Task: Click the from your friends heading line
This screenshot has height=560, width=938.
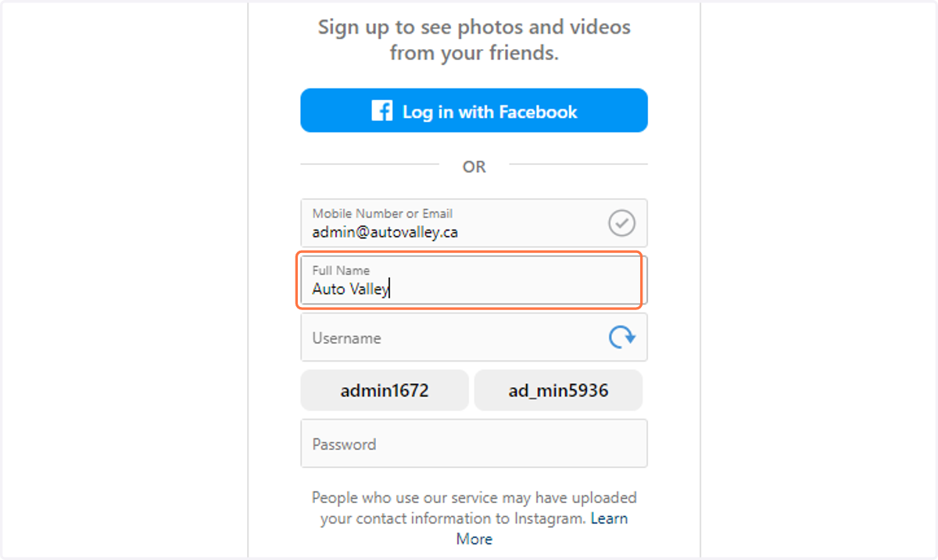Action: click(474, 54)
